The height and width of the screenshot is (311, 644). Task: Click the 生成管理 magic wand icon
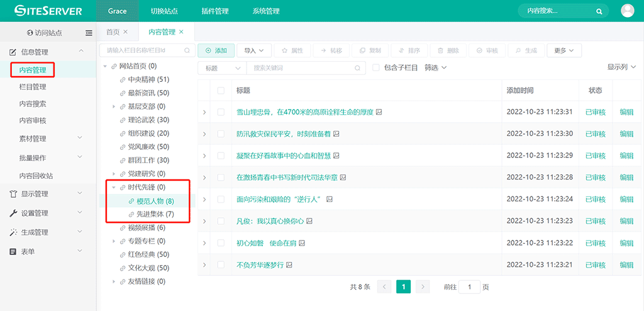click(x=13, y=232)
